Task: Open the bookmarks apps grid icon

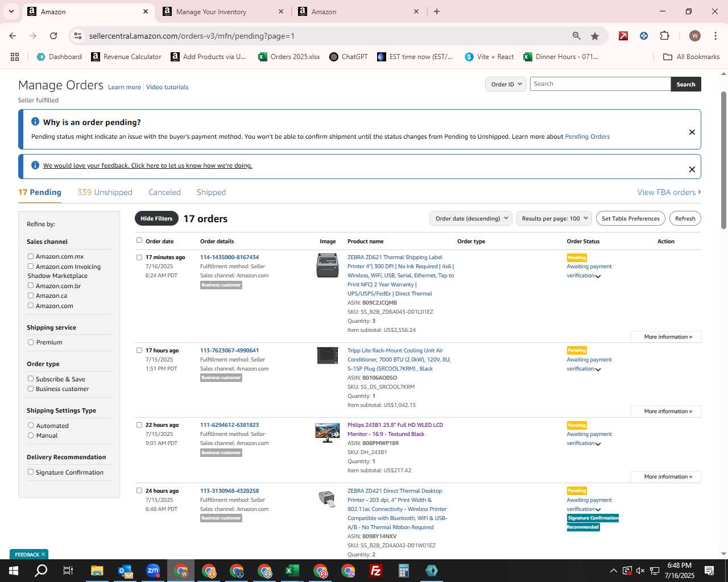Action: [15, 57]
